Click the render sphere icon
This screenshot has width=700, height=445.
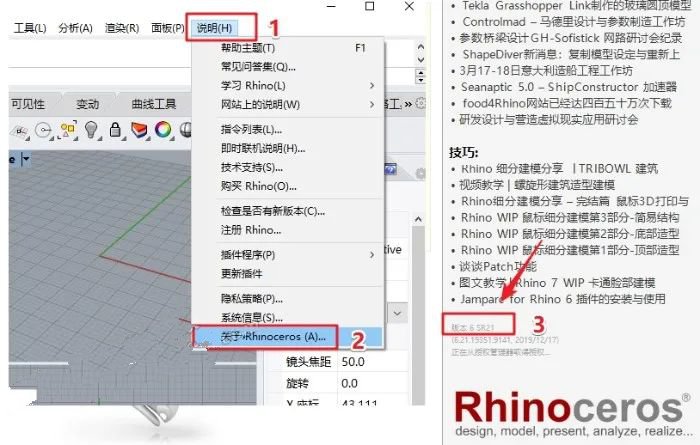click(x=185, y=130)
